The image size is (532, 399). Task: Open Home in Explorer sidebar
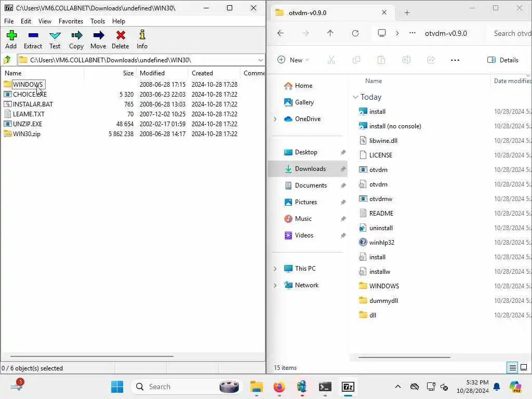pos(299,86)
